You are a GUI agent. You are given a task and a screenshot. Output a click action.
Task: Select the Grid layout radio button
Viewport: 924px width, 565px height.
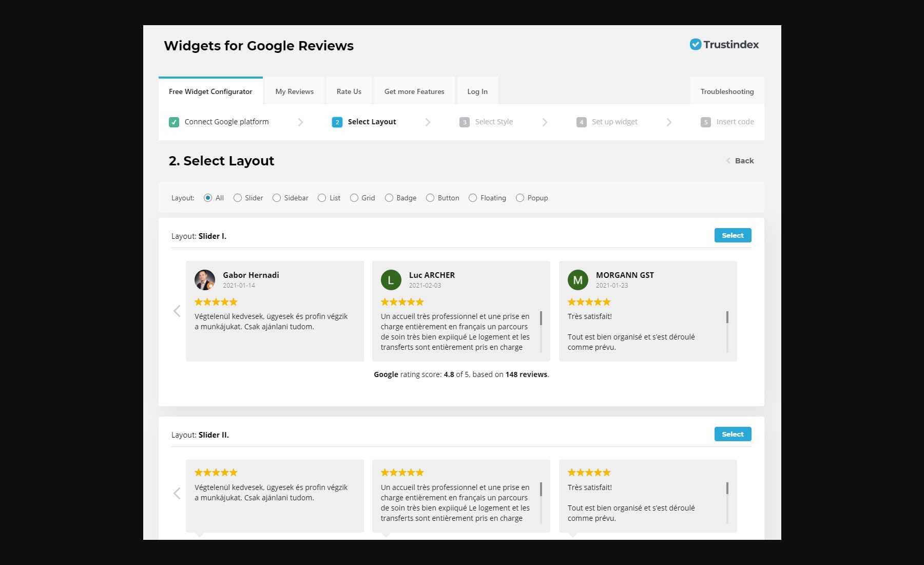click(x=354, y=197)
